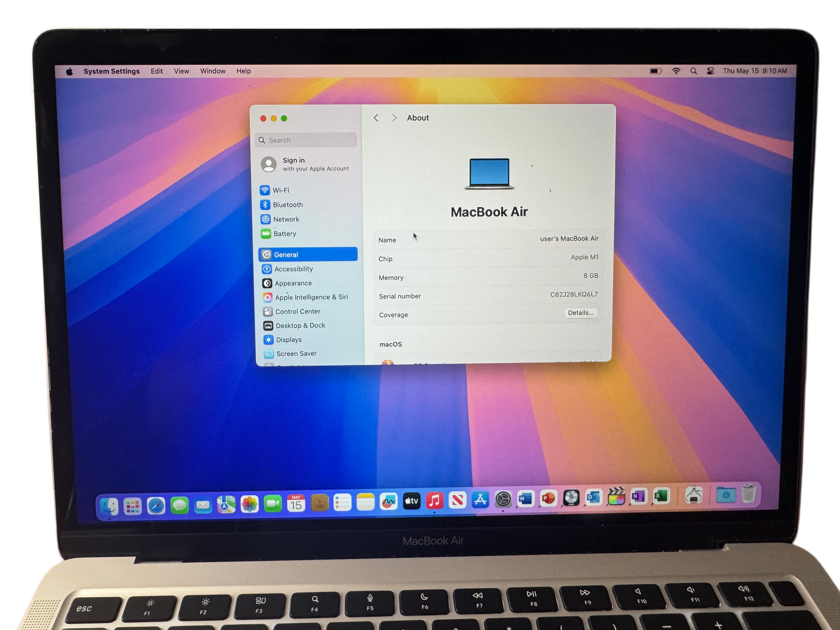Open Control Center from menu bar
The image size is (840, 630).
coord(710,71)
